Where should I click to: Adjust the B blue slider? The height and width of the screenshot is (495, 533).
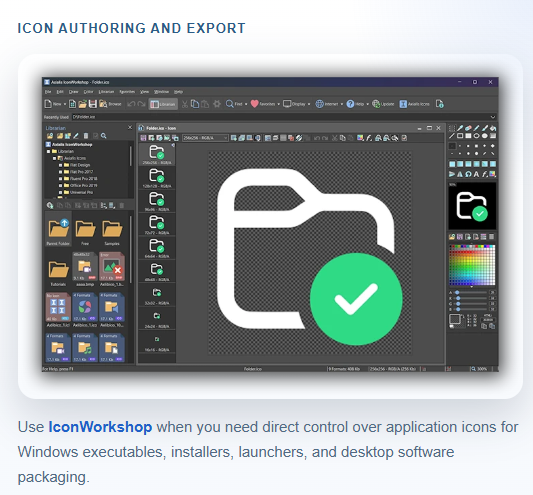coord(471,309)
